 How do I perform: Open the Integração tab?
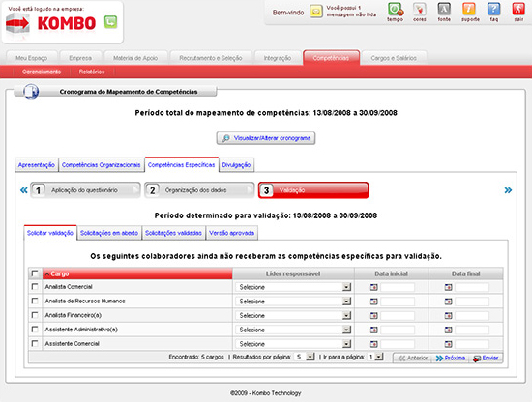click(x=278, y=58)
